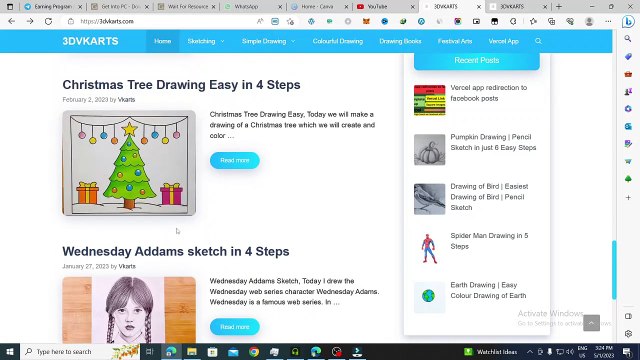The width and height of the screenshot is (640, 360).
Task: Open Task View on the taskbar
Action: click(149, 351)
